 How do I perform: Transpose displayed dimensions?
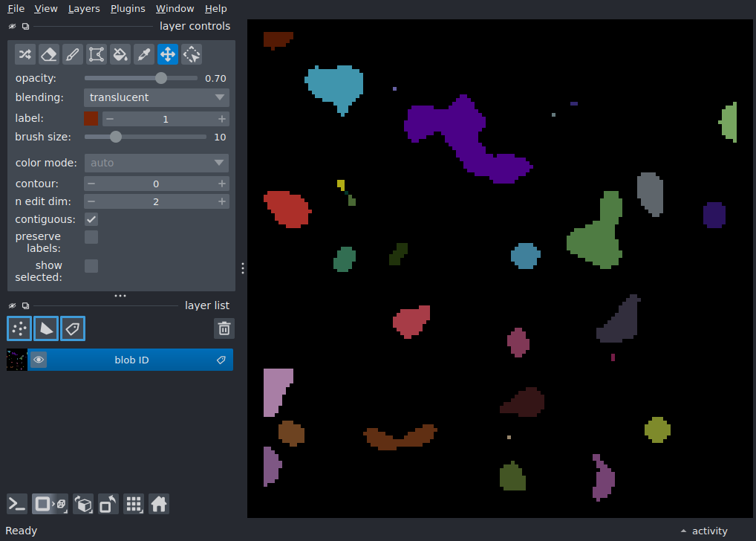click(108, 505)
